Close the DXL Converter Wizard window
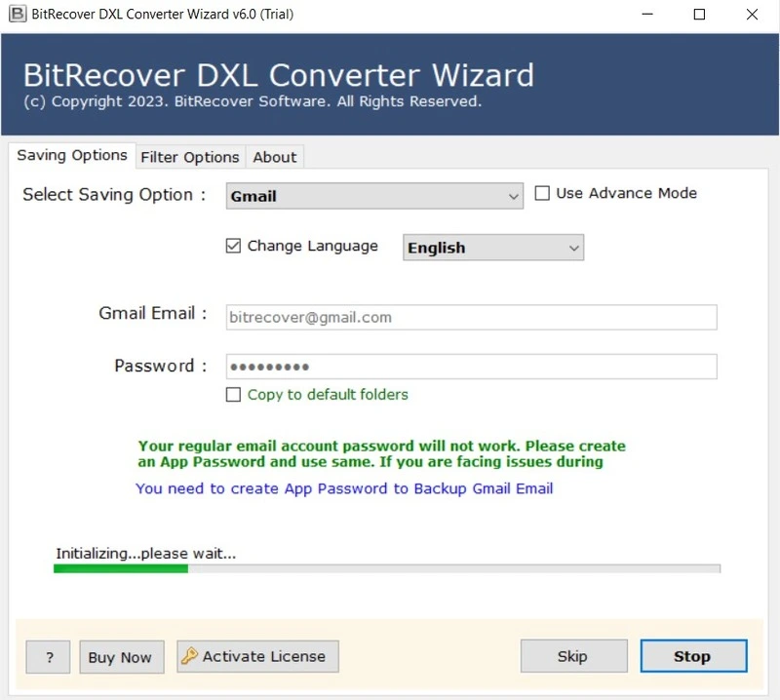The height and width of the screenshot is (700, 780). click(752, 14)
